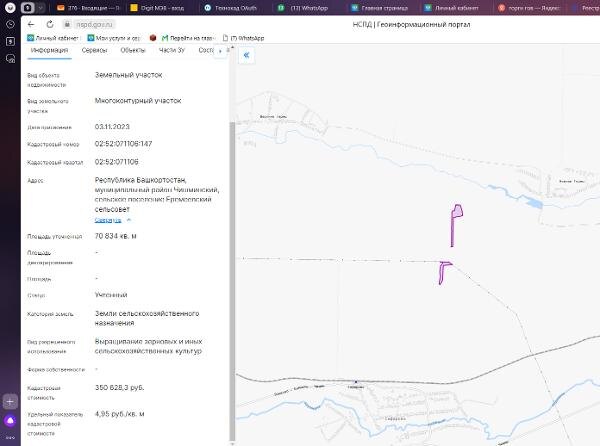Open the Главная страница browser tab
Screen dimensions: 600x446
[x=380, y=8]
